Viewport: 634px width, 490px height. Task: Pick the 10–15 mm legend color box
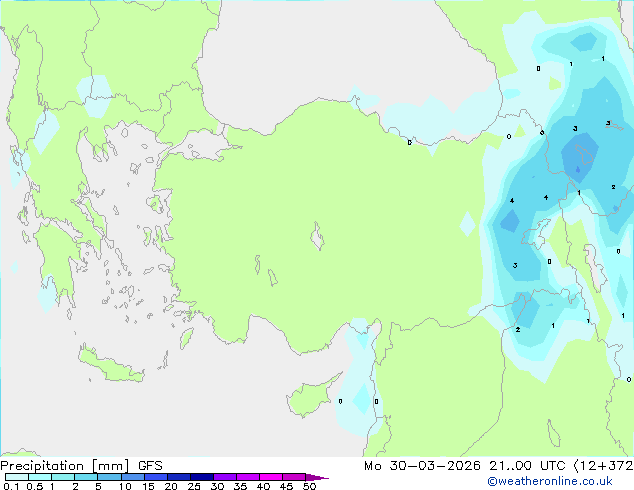133,477
